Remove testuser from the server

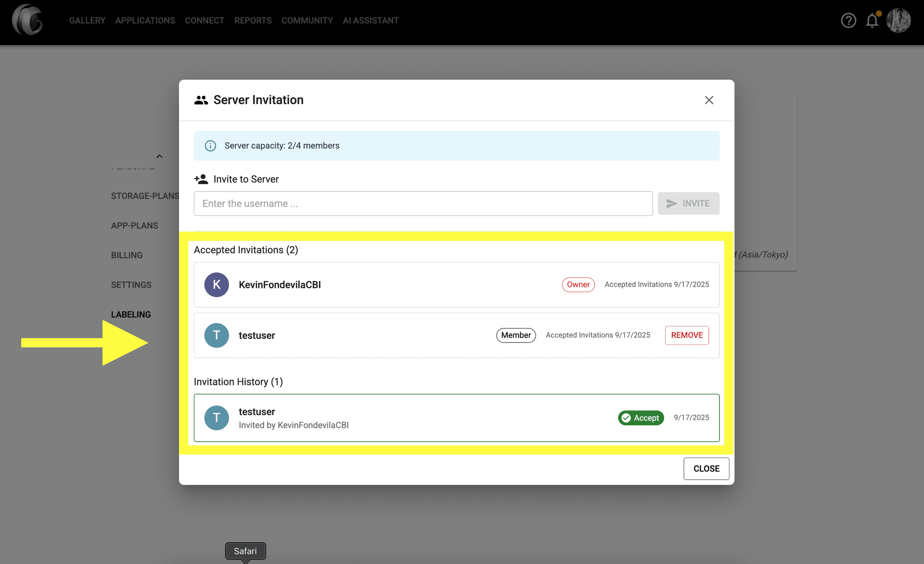[687, 335]
